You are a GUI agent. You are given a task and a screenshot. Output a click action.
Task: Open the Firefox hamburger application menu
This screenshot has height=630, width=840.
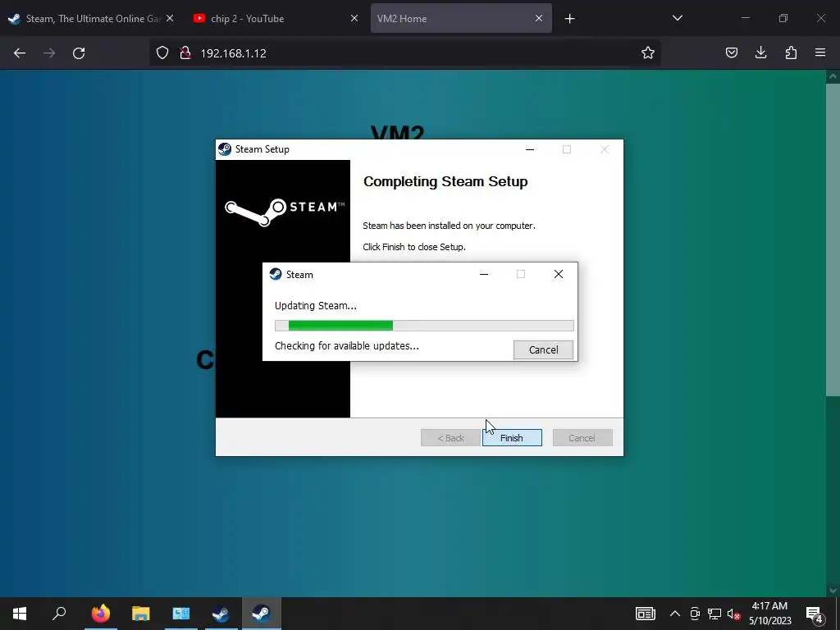point(820,52)
